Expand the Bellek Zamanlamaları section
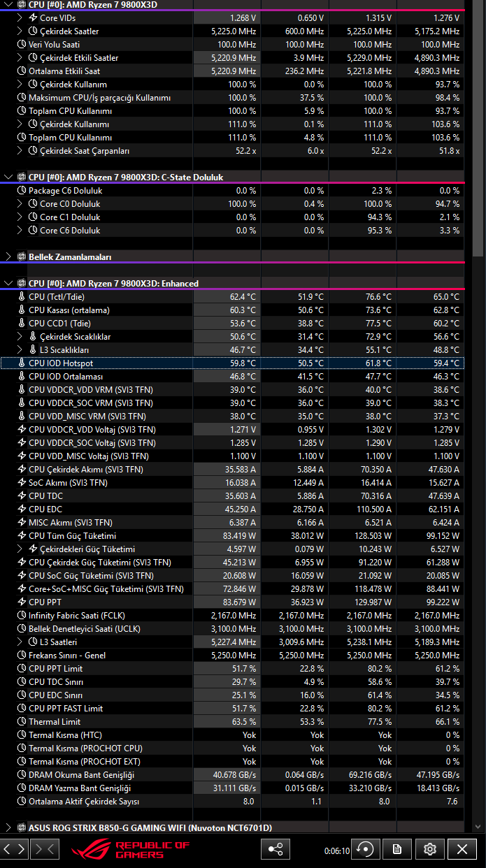The image size is (486, 868). tap(8, 257)
